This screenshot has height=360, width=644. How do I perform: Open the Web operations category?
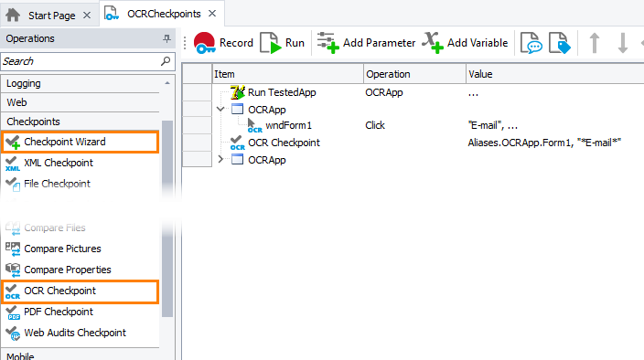click(x=80, y=102)
